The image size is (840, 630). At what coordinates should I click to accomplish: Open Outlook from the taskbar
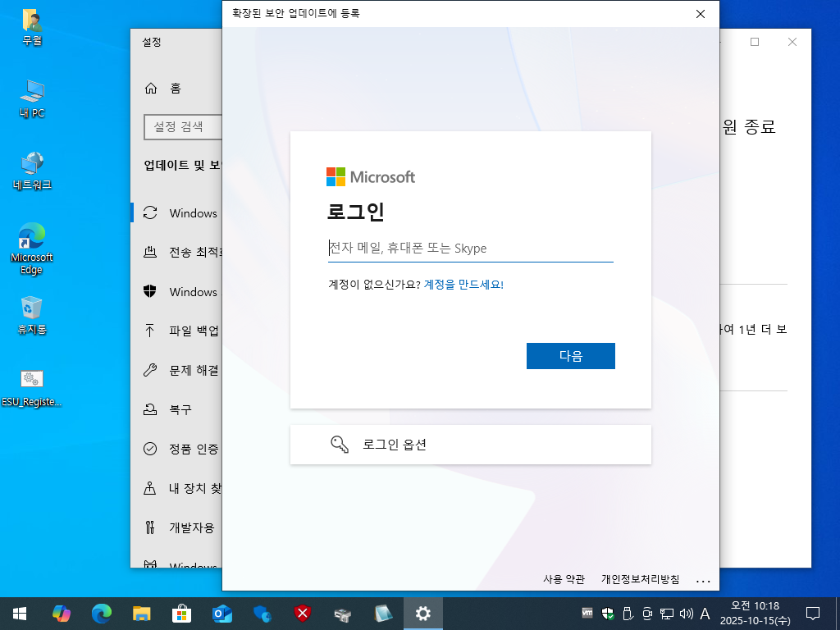221,614
